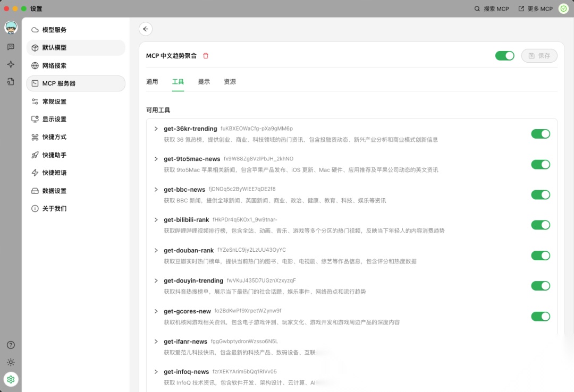574x392 pixels.
Task: Click the MCP 中文趋势聚合 title
Action: click(171, 56)
